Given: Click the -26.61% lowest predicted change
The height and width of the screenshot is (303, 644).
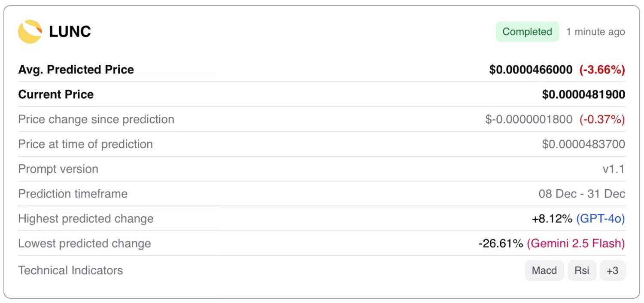Looking at the screenshot, I should tap(501, 244).
